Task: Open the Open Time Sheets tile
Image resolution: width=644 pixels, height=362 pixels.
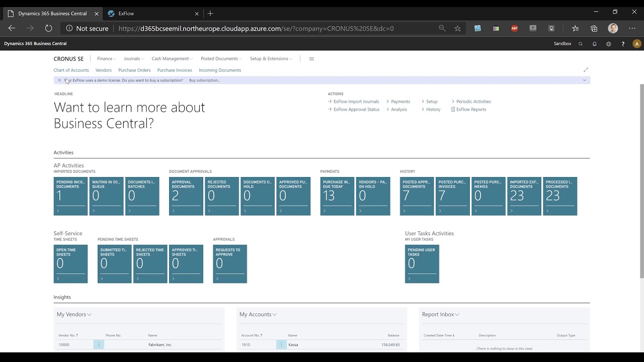Action: click(70, 264)
